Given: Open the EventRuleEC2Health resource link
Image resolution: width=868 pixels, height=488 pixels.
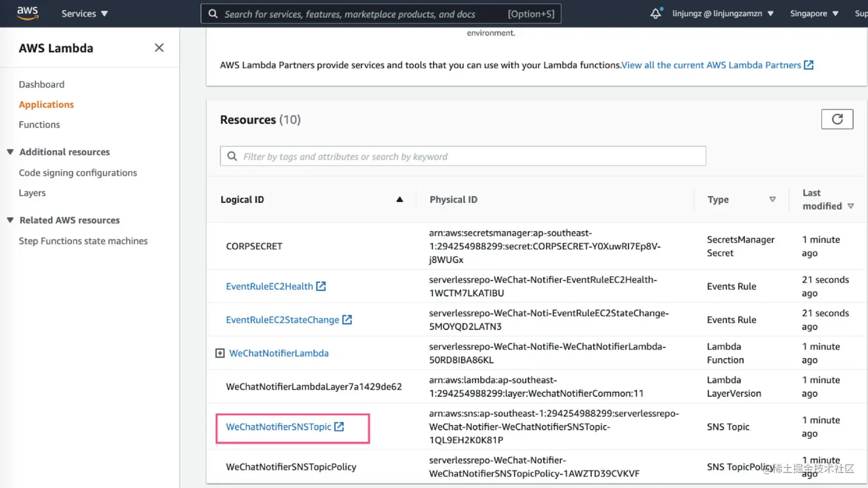Looking at the screenshot, I should [269, 286].
